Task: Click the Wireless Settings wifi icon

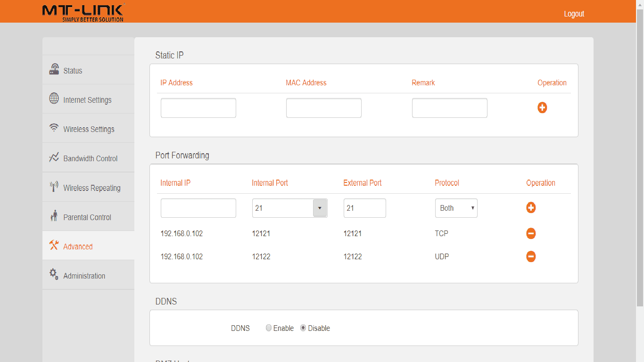Action: click(x=54, y=128)
